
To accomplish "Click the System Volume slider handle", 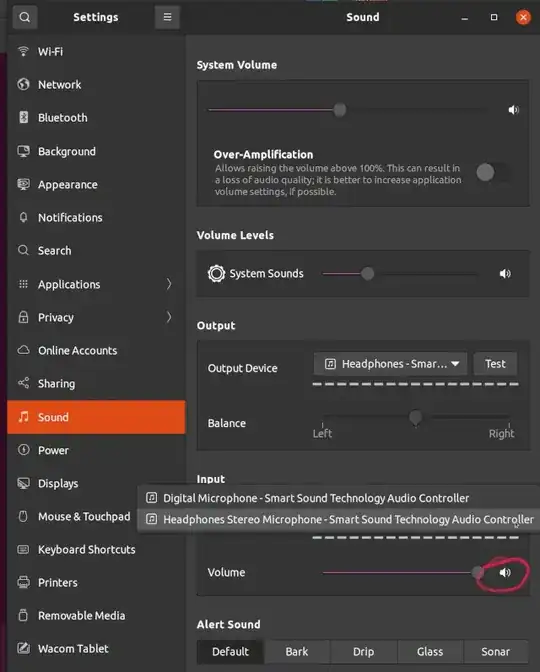I will pyautogui.click(x=339, y=110).
